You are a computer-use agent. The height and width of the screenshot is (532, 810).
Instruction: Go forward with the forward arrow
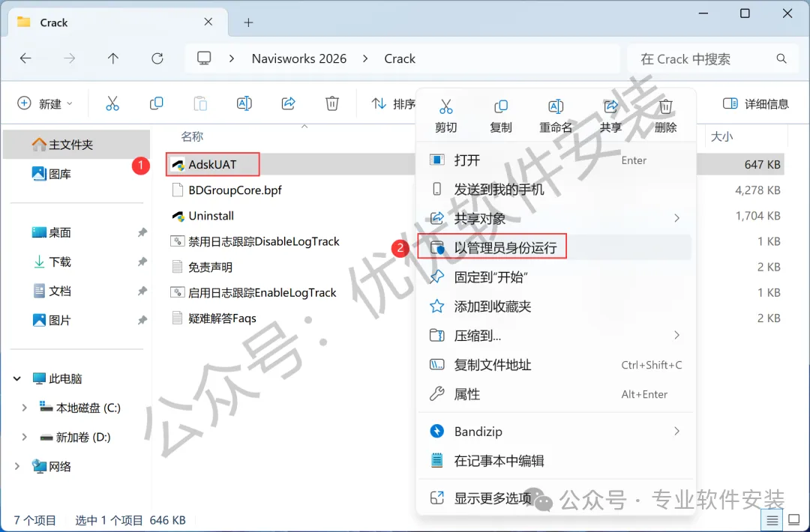pyautogui.click(x=69, y=59)
